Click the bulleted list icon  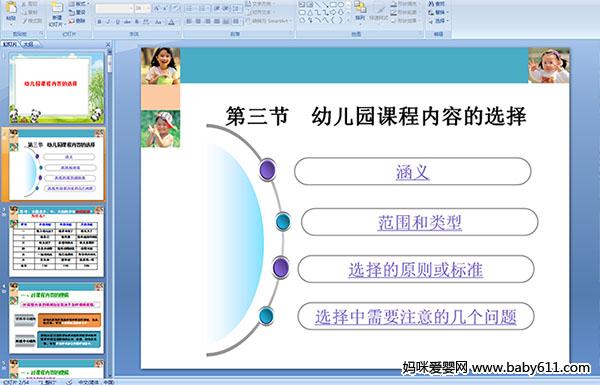pyautogui.click(x=190, y=8)
